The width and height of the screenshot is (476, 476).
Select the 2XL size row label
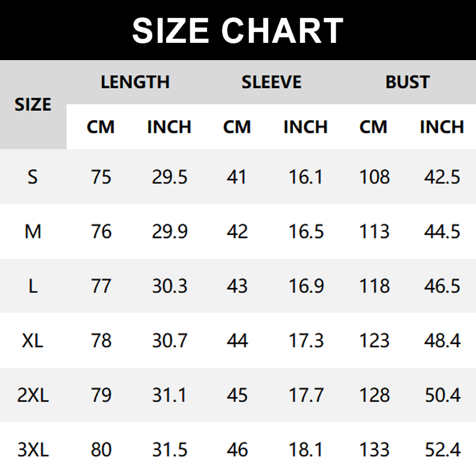coord(33,396)
